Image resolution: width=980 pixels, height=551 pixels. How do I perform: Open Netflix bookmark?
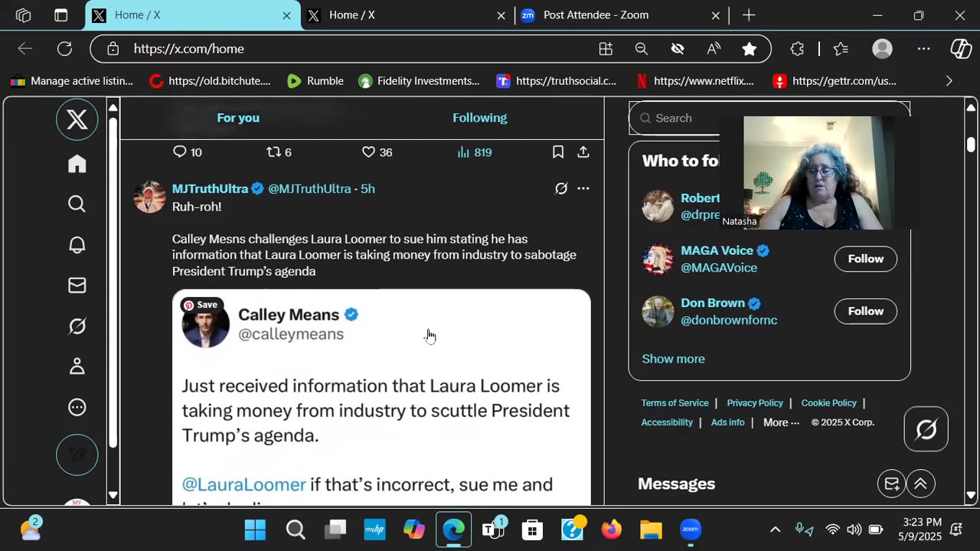click(x=696, y=81)
